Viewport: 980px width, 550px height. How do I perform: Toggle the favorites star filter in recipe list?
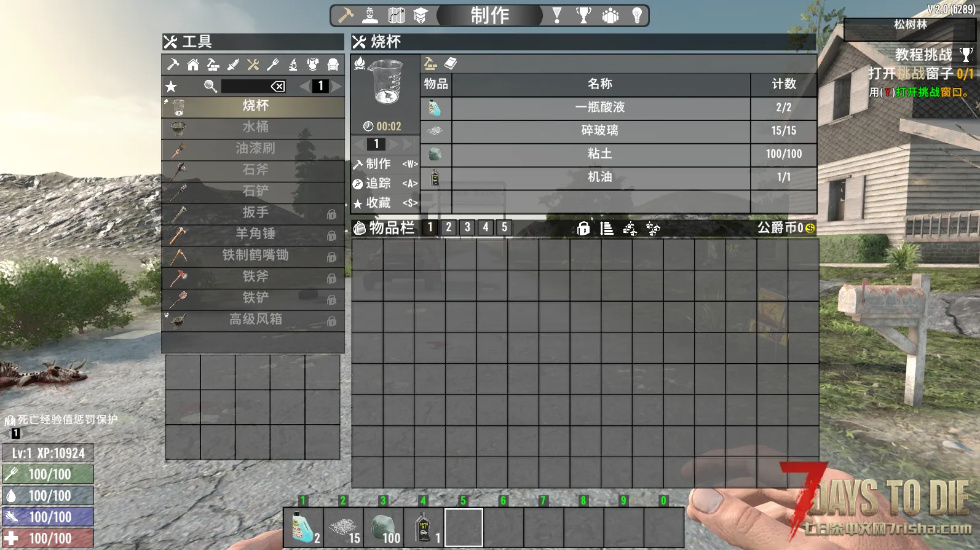point(171,86)
